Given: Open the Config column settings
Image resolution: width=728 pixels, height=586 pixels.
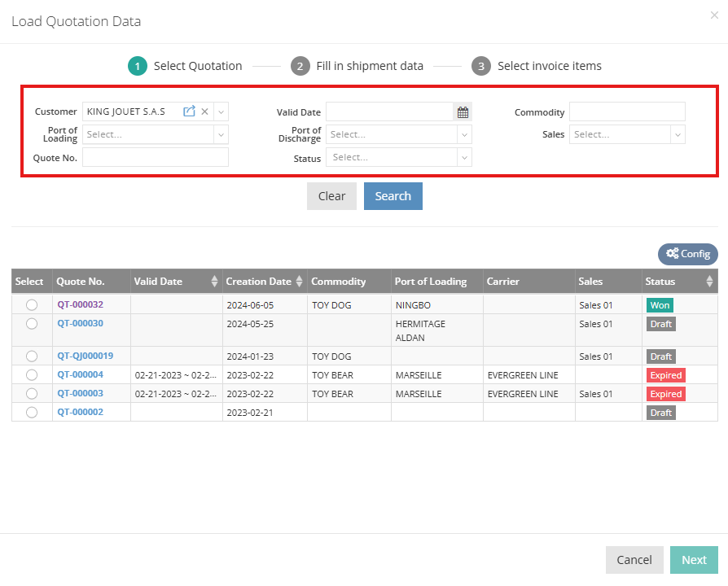Looking at the screenshot, I should [x=688, y=254].
